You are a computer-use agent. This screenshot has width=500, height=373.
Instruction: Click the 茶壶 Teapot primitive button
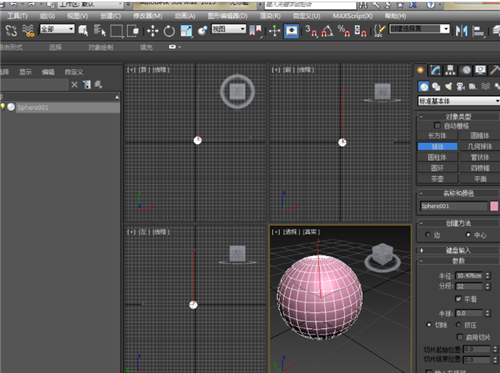(437, 179)
